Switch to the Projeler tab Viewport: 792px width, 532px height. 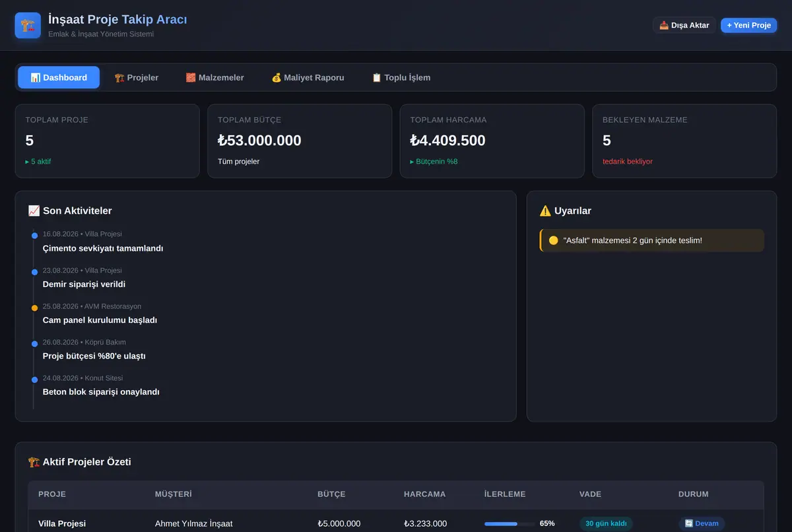click(137, 77)
